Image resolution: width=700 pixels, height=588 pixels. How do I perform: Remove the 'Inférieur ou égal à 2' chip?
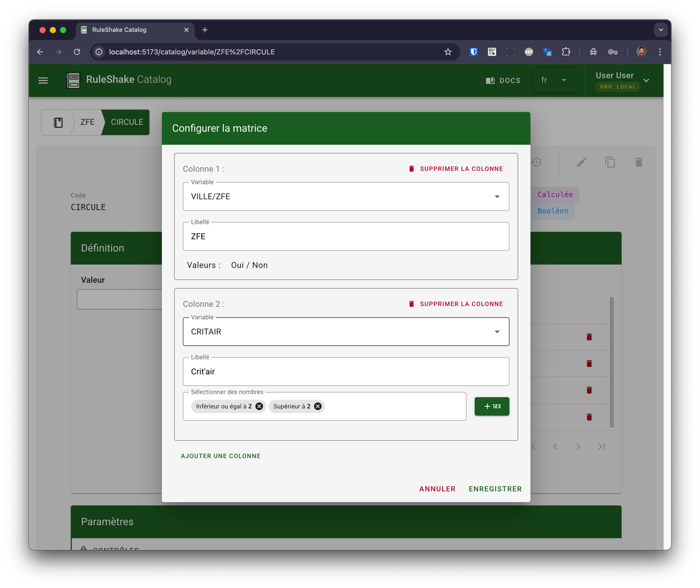point(259,406)
